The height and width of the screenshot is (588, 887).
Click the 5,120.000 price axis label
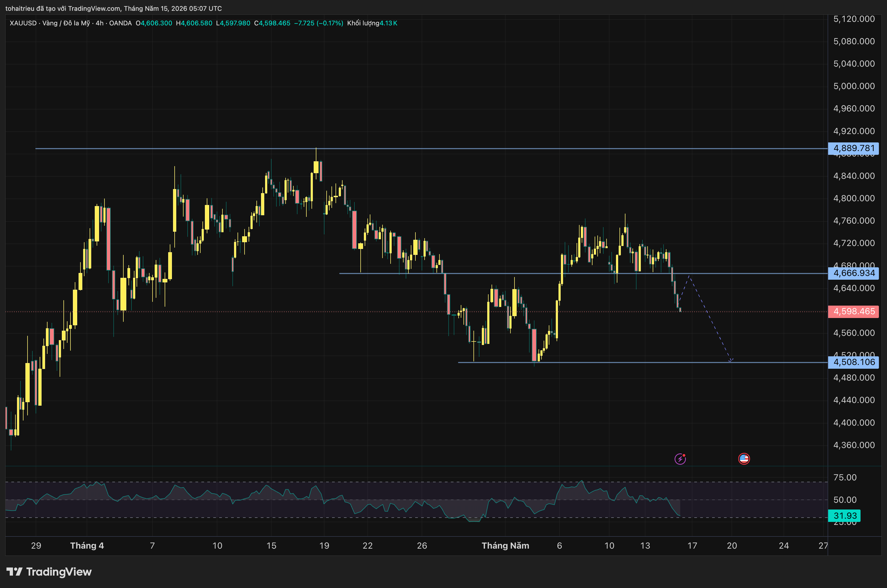tap(854, 19)
